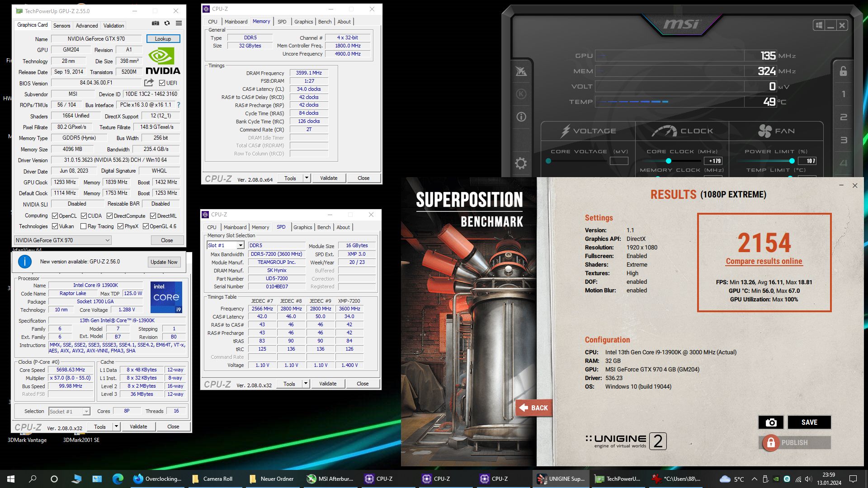Click the Afterburner Windows startup icon
This screenshot has width=868, height=488.
(x=819, y=25)
